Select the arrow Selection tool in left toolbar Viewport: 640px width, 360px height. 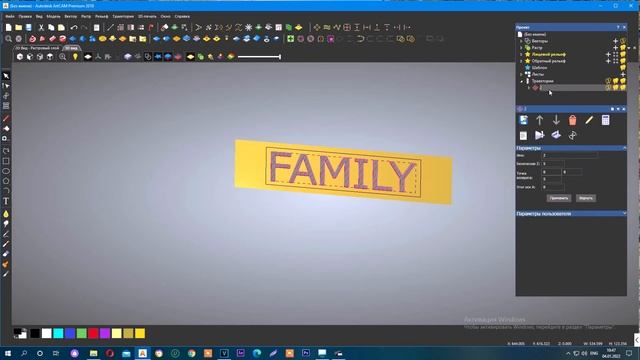click(x=6, y=76)
